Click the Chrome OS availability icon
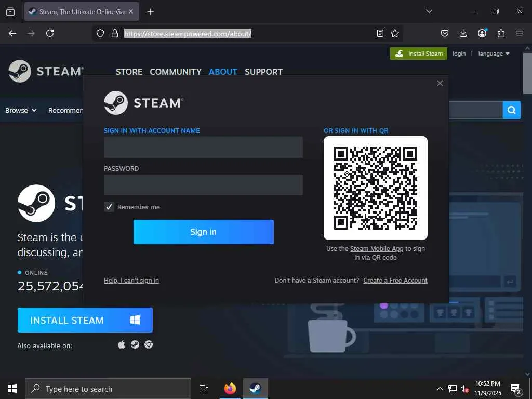The width and height of the screenshot is (532, 399). [149, 345]
